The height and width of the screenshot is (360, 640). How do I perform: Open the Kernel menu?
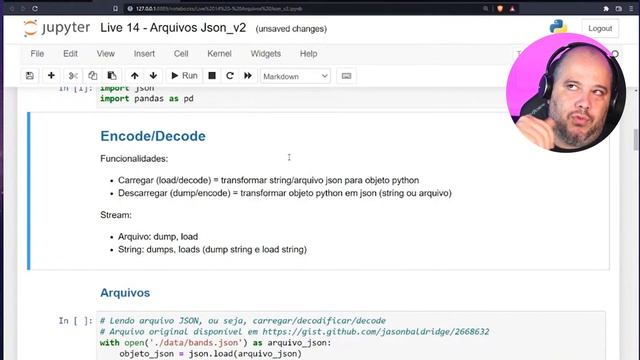click(x=219, y=54)
